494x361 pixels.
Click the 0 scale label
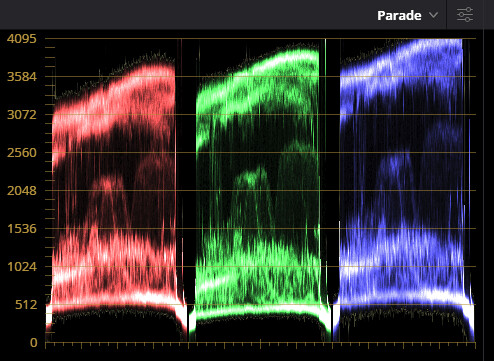tap(33, 342)
